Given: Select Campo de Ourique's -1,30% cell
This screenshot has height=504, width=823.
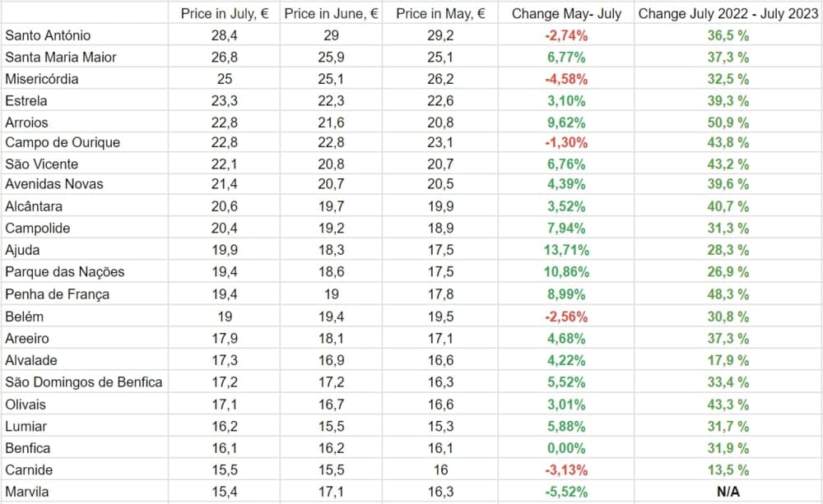Looking at the screenshot, I should pyautogui.click(x=565, y=142).
